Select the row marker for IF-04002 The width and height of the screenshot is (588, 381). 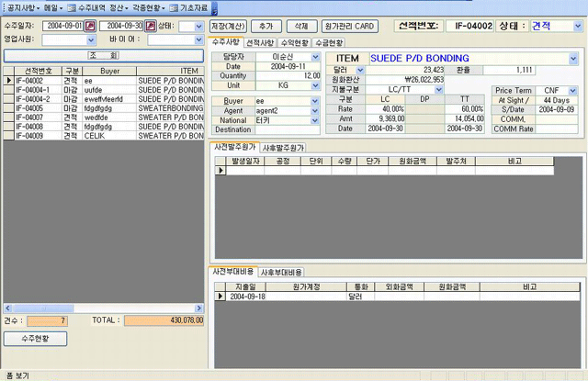(8, 81)
